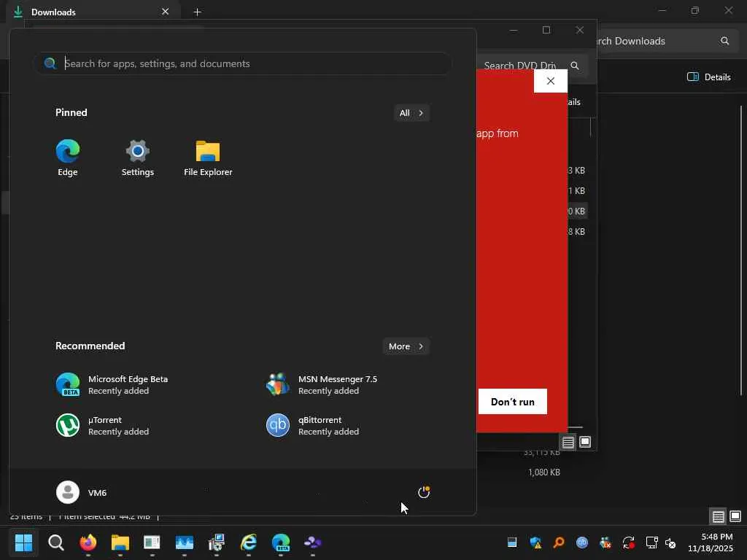747x560 pixels.
Task: Click the VM6 user account avatar
Action: click(68, 492)
